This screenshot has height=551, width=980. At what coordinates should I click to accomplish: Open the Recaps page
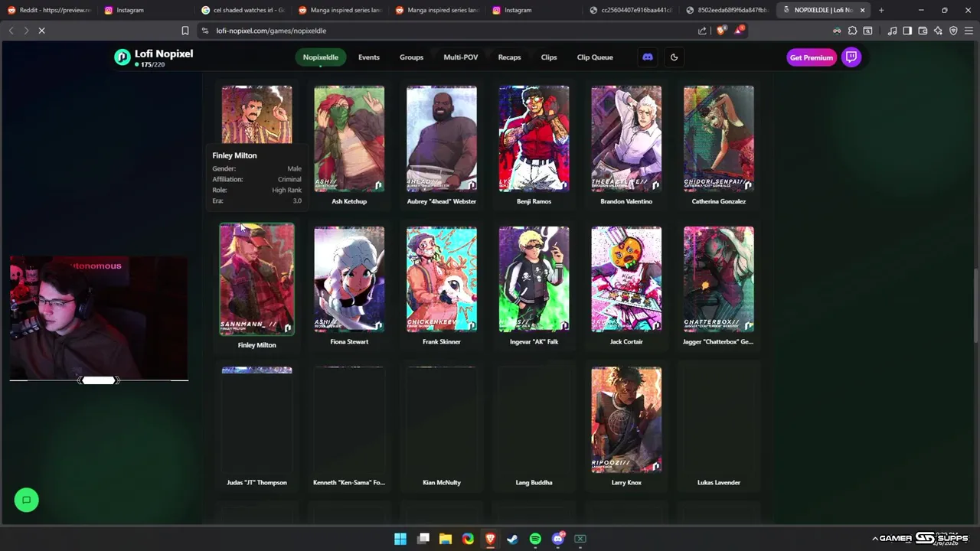(509, 57)
